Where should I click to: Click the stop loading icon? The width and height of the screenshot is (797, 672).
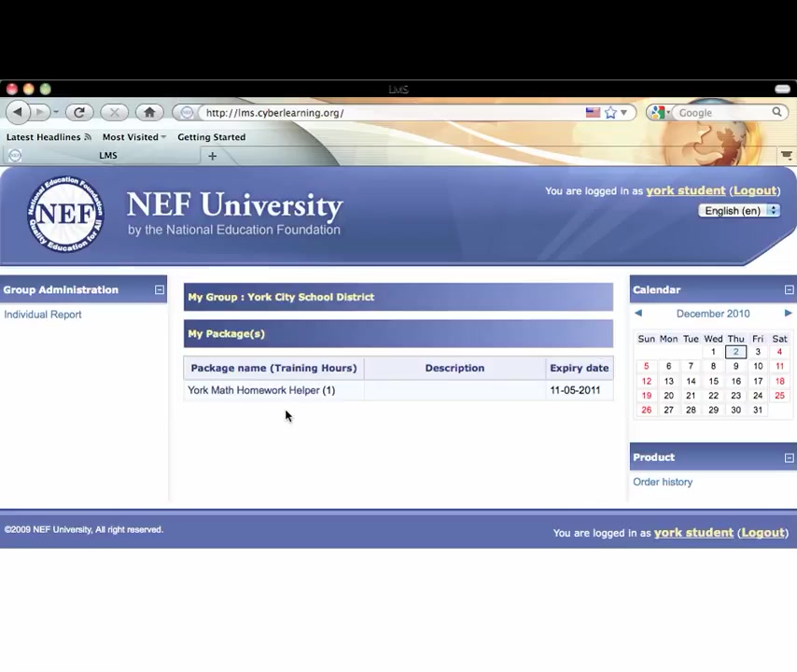(x=113, y=112)
